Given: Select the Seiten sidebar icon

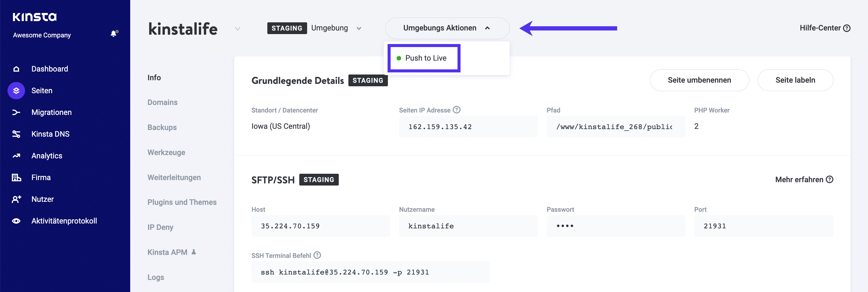Looking at the screenshot, I should (x=16, y=90).
